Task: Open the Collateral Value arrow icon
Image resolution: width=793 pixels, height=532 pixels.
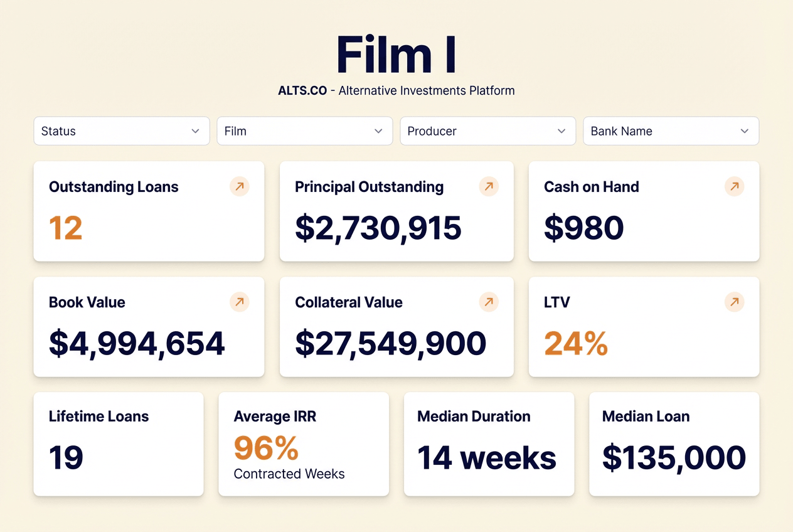Action: click(489, 302)
